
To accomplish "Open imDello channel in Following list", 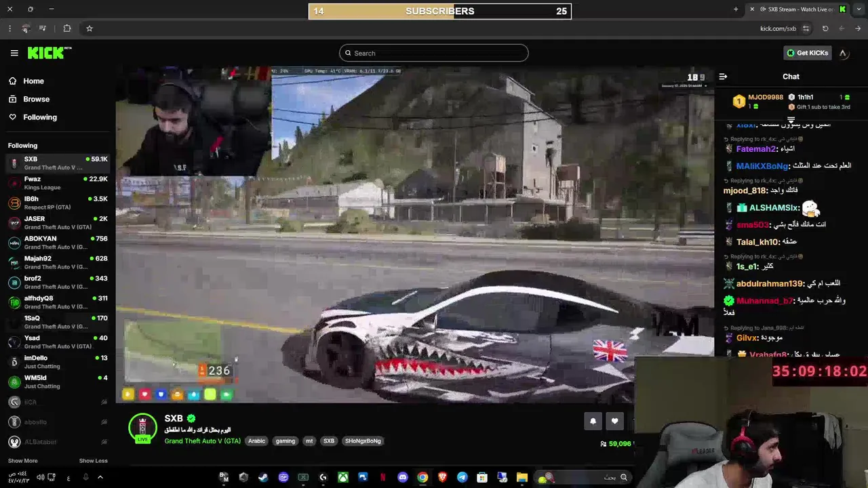I will coord(57,362).
